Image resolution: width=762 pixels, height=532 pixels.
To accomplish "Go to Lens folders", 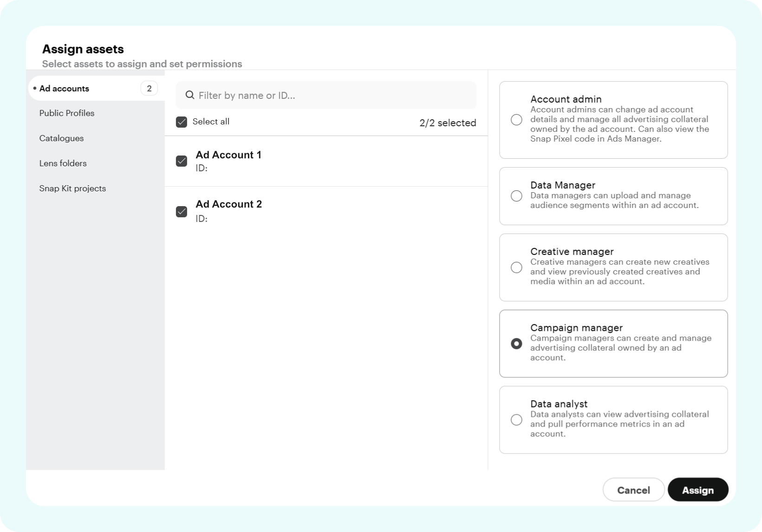I will click(63, 163).
